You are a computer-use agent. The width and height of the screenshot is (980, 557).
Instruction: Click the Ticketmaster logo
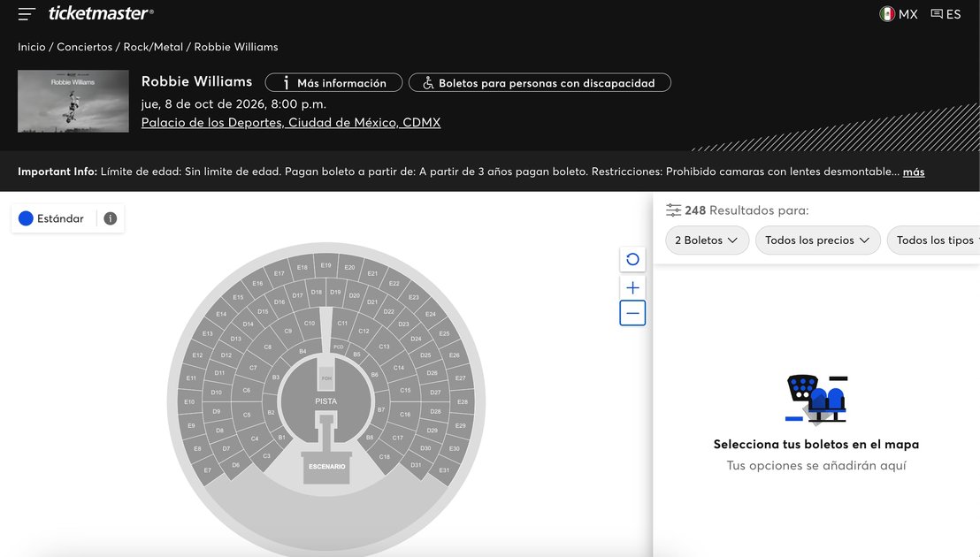(101, 13)
